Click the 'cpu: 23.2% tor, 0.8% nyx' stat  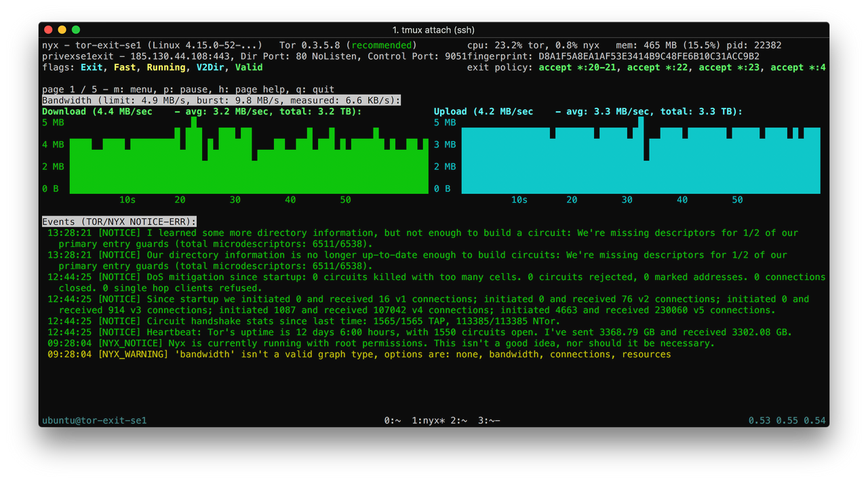(x=534, y=45)
